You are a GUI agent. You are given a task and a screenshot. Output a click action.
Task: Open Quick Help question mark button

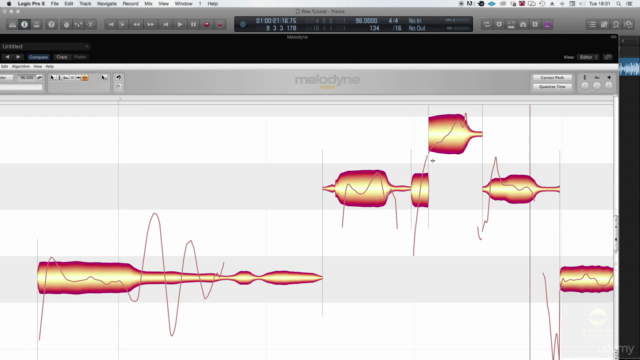click(x=51, y=24)
